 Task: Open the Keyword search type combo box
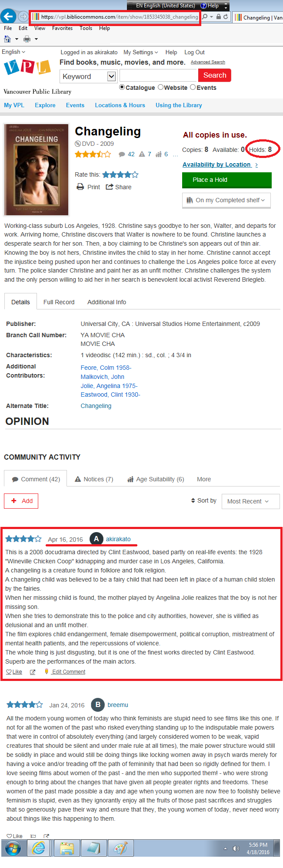click(x=88, y=76)
